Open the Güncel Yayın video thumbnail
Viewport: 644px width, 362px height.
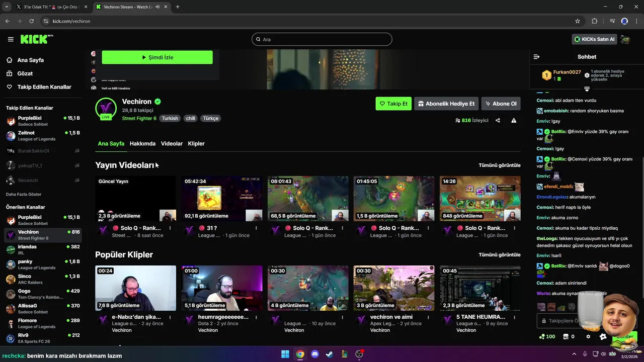(135, 199)
